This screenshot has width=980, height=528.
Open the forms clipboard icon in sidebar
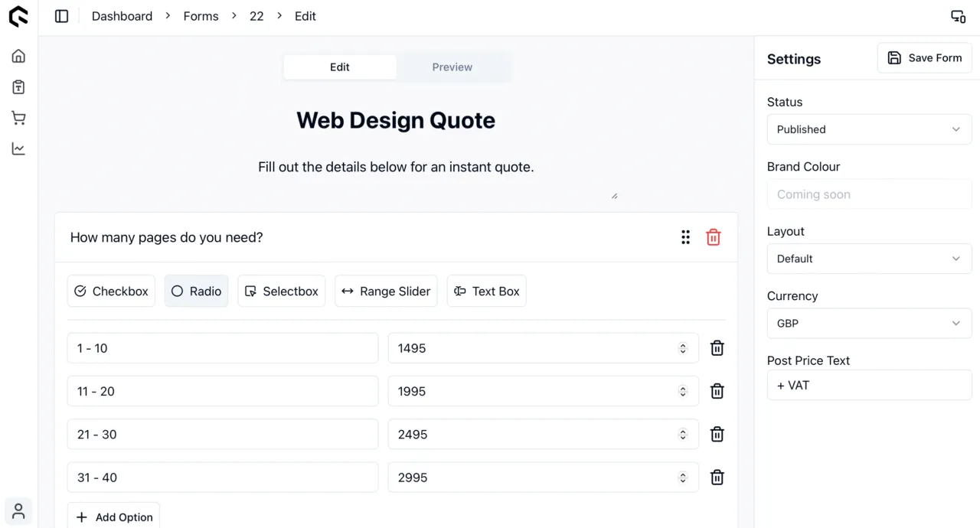[18, 87]
